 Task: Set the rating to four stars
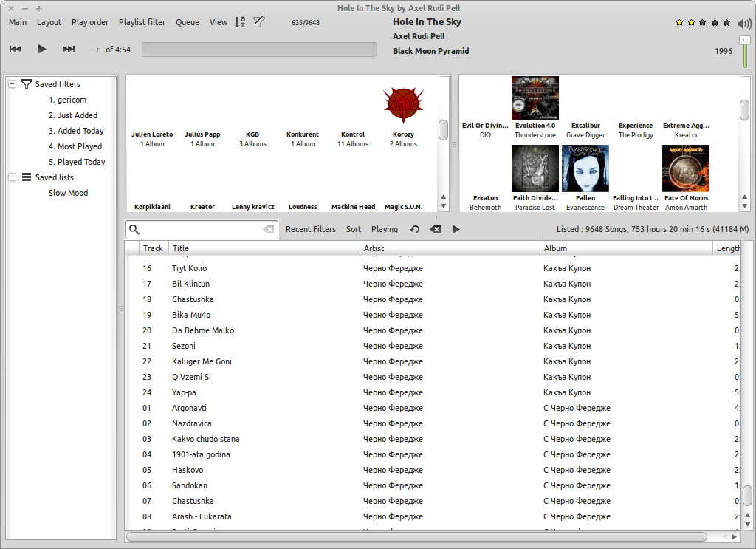point(715,23)
